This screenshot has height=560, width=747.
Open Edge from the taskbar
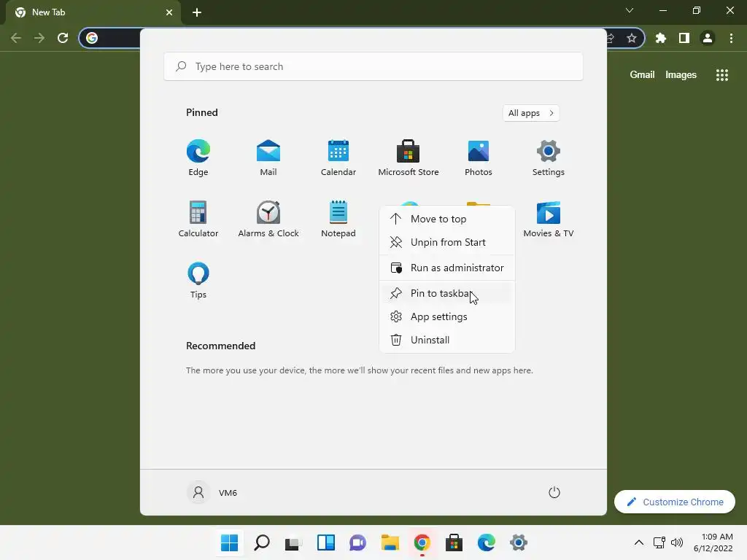click(487, 542)
